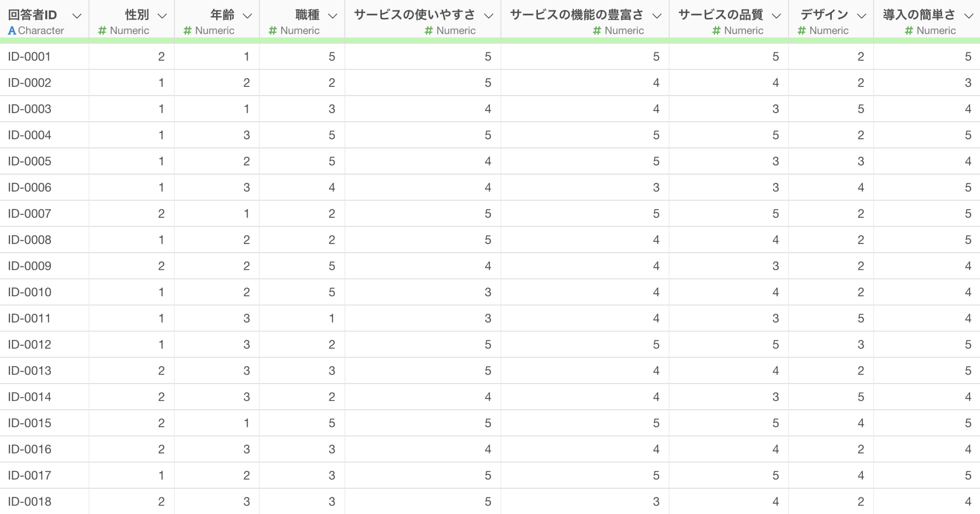Expand the 性別 column menu chevron

pos(162,16)
